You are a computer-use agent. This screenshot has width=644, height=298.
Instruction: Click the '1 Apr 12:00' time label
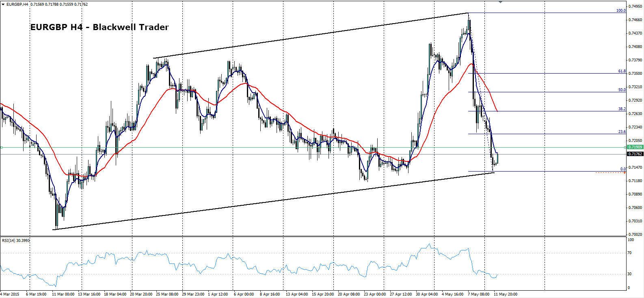click(x=218, y=294)
